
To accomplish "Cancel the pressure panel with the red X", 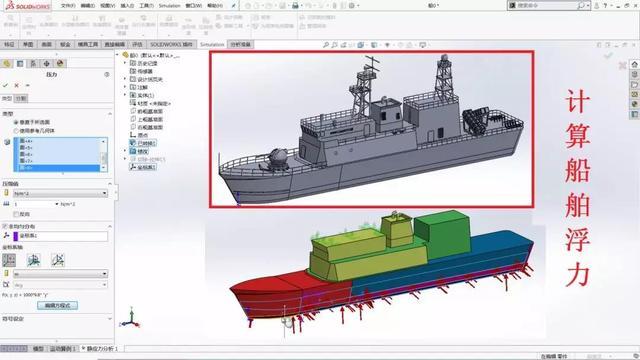I will [x=16, y=85].
